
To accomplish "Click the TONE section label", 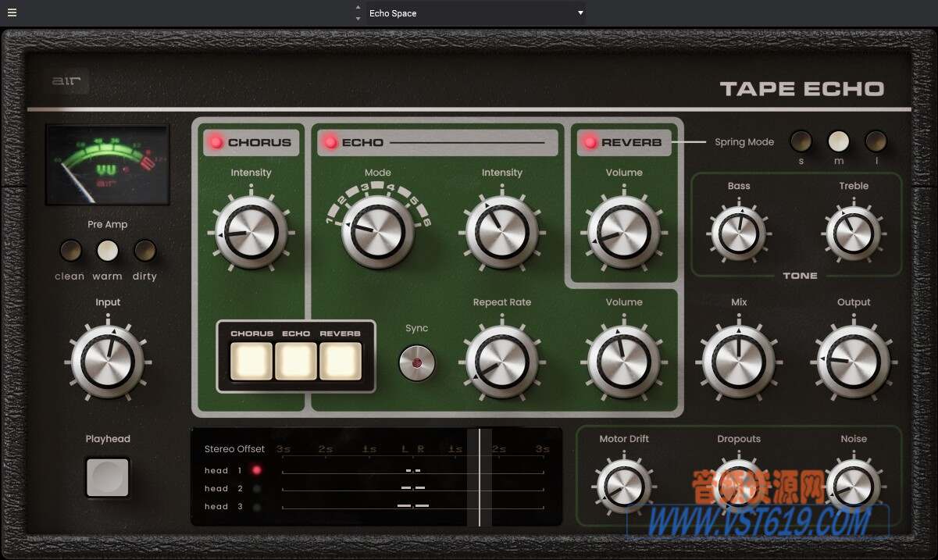I will click(801, 276).
